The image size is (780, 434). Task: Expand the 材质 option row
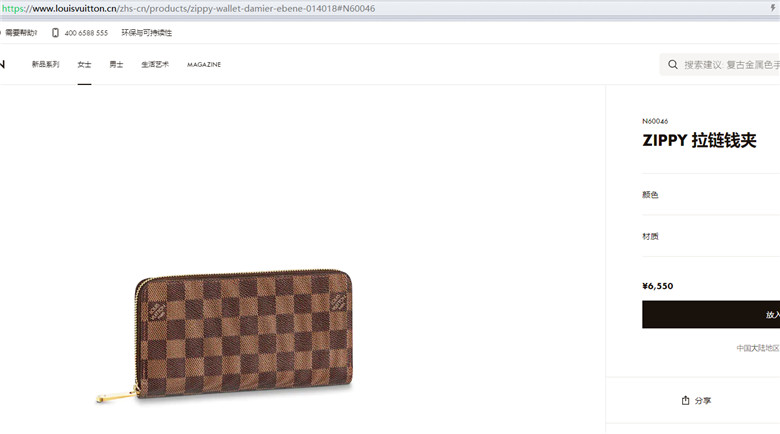(711, 236)
